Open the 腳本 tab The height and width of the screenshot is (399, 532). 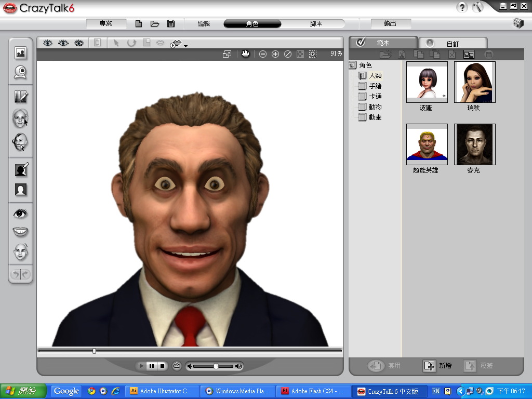pos(316,24)
